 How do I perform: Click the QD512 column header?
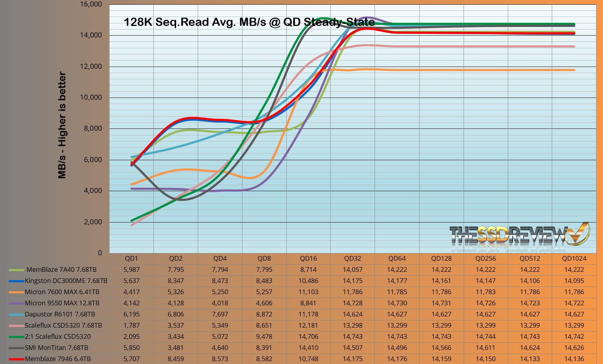[x=530, y=259]
